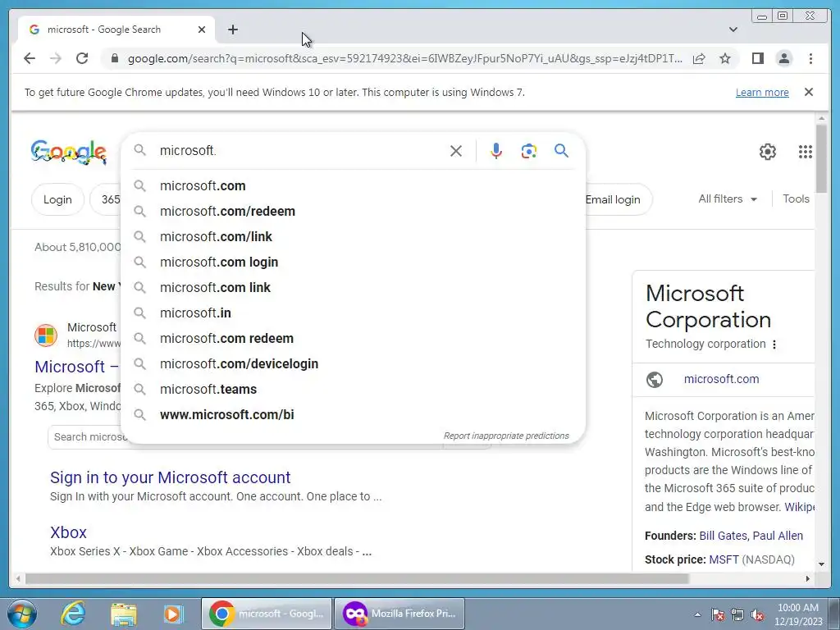
Task: Open search Tools
Action: (x=796, y=199)
